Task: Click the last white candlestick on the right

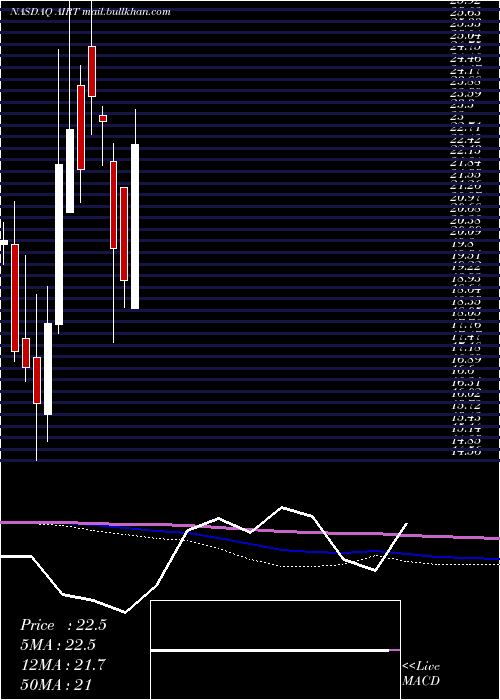Action: (x=135, y=226)
